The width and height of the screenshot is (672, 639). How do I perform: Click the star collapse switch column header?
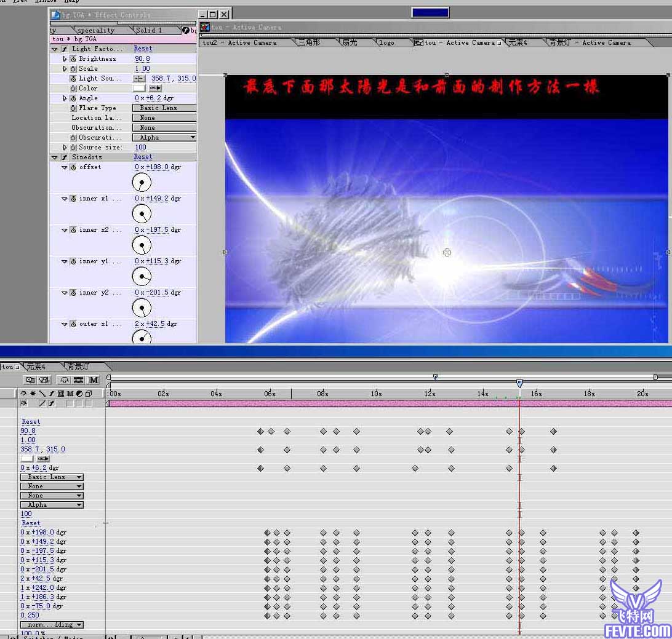[33, 394]
